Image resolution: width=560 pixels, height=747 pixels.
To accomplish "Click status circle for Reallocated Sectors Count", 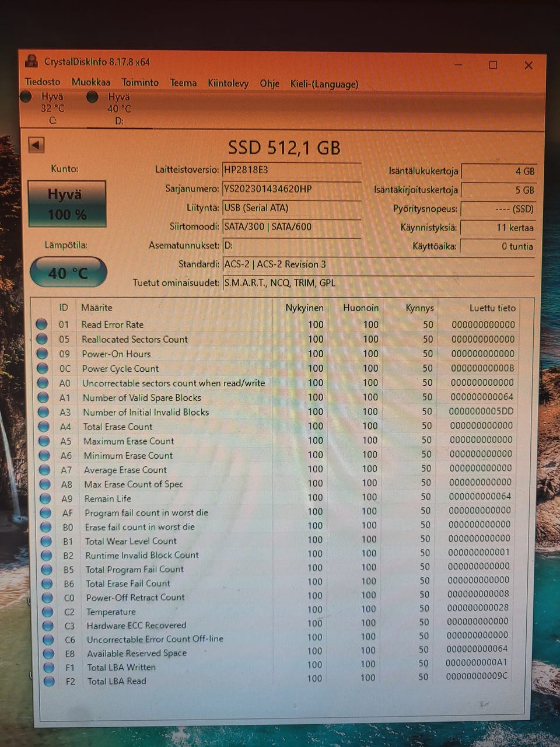I will (42, 338).
